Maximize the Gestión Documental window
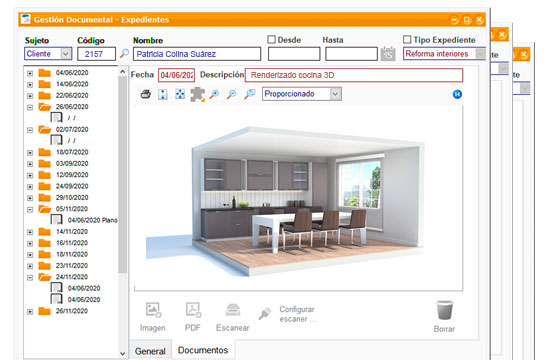 click(467, 20)
